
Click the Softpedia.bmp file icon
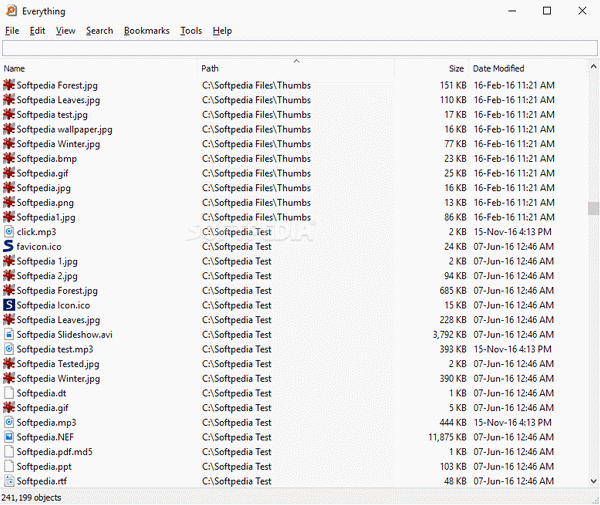pos(9,158)
